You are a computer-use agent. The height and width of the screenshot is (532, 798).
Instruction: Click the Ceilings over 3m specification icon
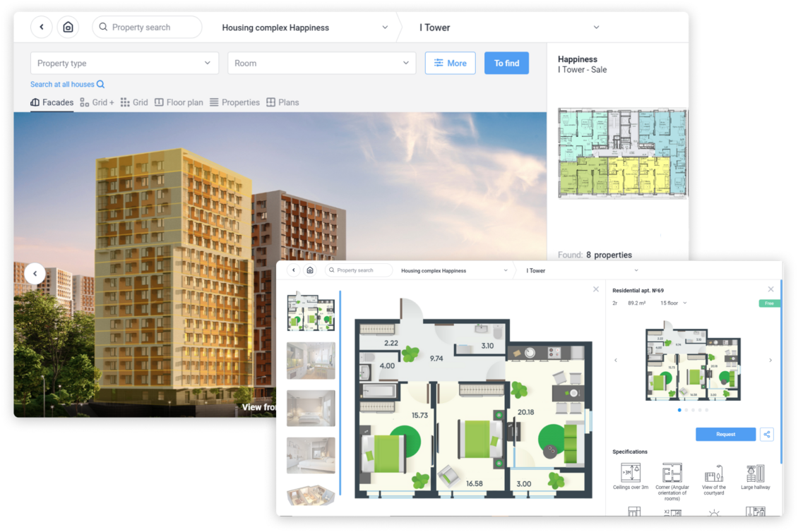[631, 473]
